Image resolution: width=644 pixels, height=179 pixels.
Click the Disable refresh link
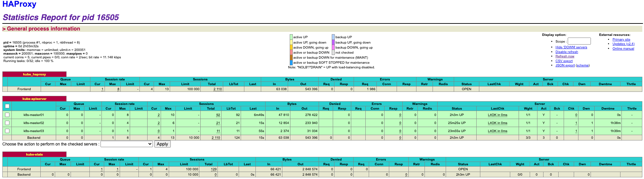pos(567,52)
